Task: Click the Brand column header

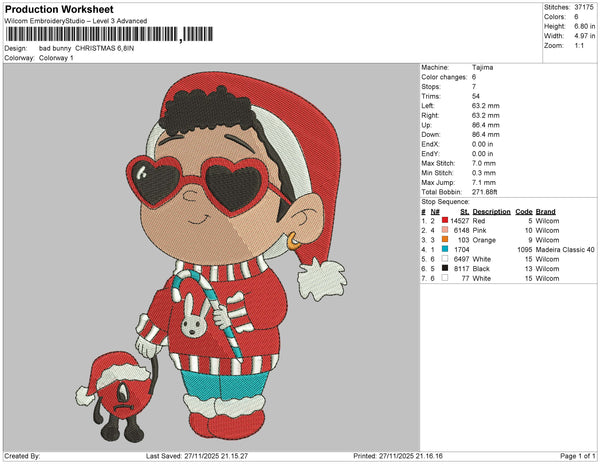Action: click(546, 211)
